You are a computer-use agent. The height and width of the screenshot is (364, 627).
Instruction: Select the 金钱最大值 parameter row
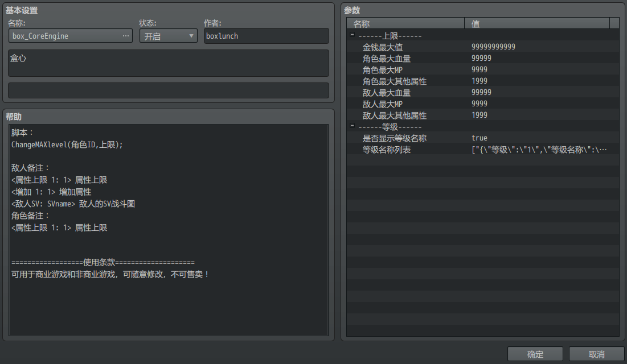(x=483, y=47)
